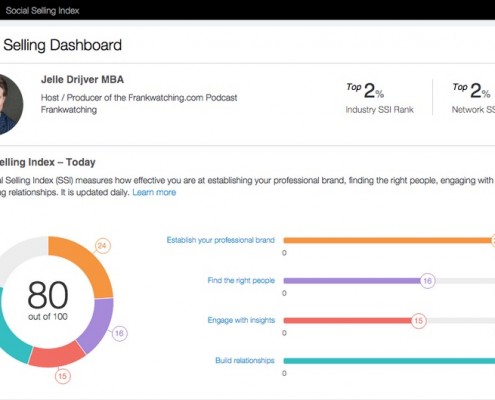
Task: Click the Top 2% Network rank value
Action: 471,90
